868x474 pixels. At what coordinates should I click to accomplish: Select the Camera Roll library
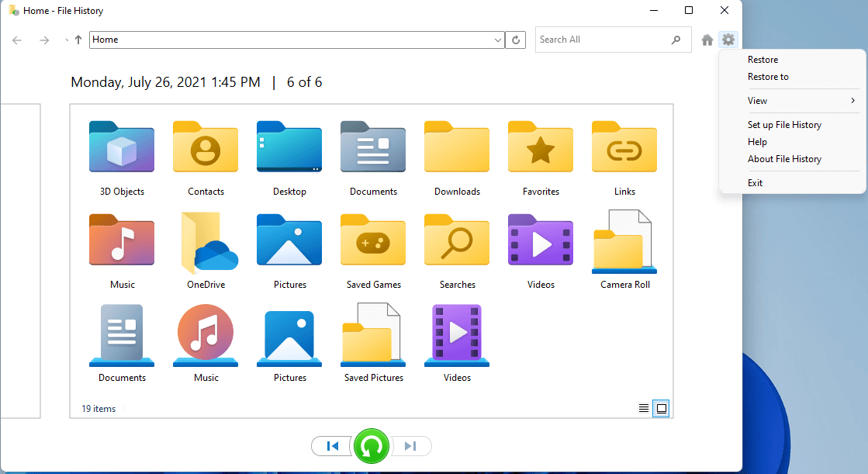pos(624,251)
